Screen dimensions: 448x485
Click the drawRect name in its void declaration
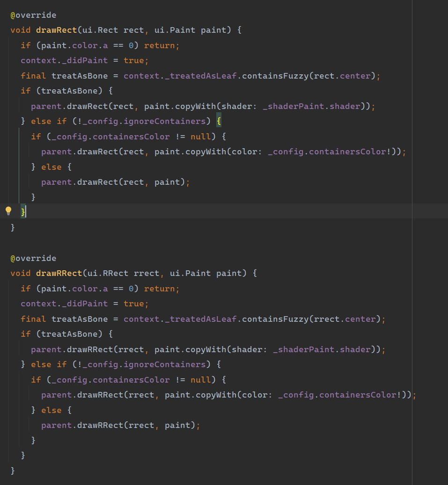56,30
